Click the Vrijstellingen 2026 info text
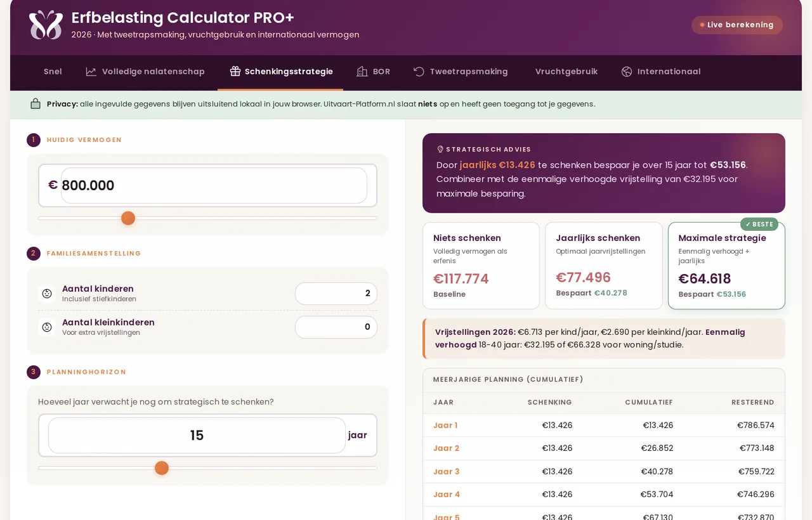Screen dimensions: 812x520 point(603,339)
